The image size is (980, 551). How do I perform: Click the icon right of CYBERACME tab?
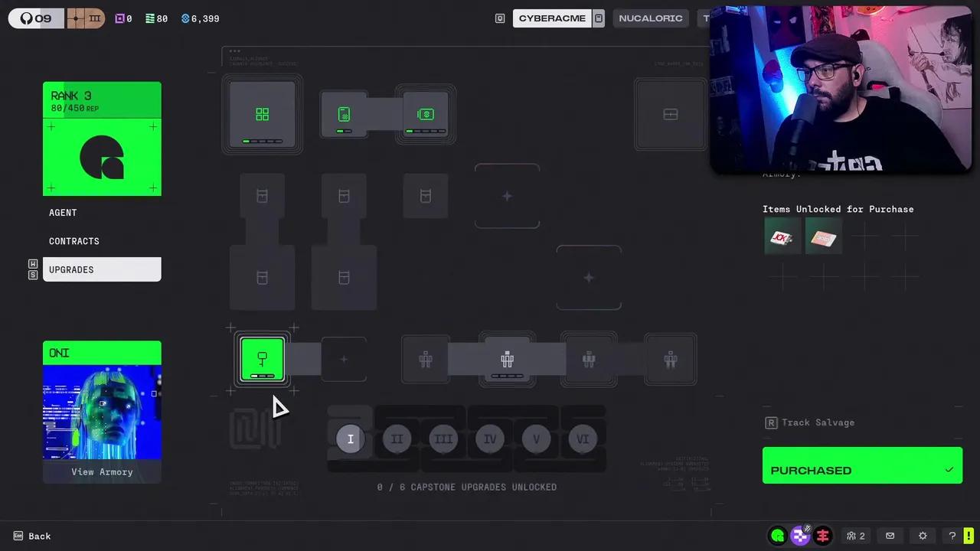tap(599, 18)
